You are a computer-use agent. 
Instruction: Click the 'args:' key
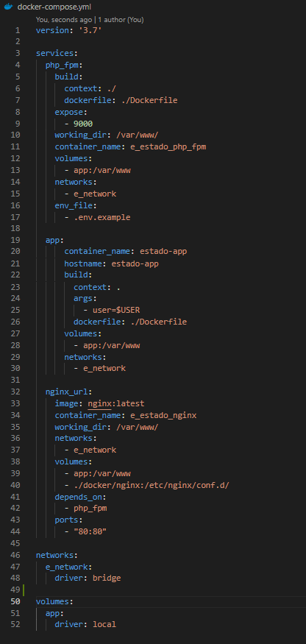pos(85,298)
